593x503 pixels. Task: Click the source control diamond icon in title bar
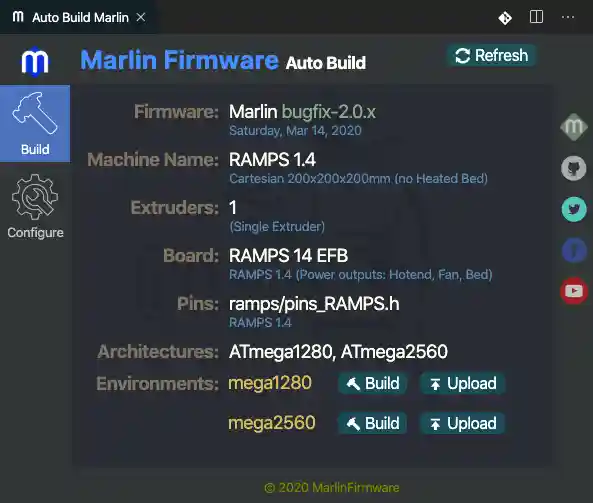click(x=505, y=17)
